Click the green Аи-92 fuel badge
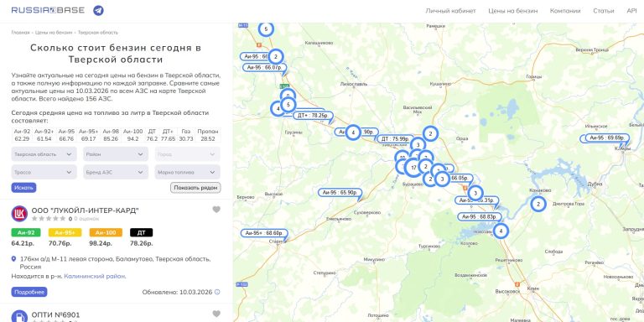The height and width of the screenshot is (322, 644). tap(26, 232)
